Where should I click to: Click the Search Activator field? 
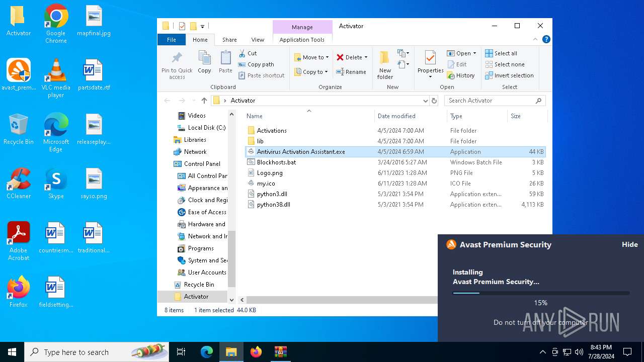tap(495, 101)
